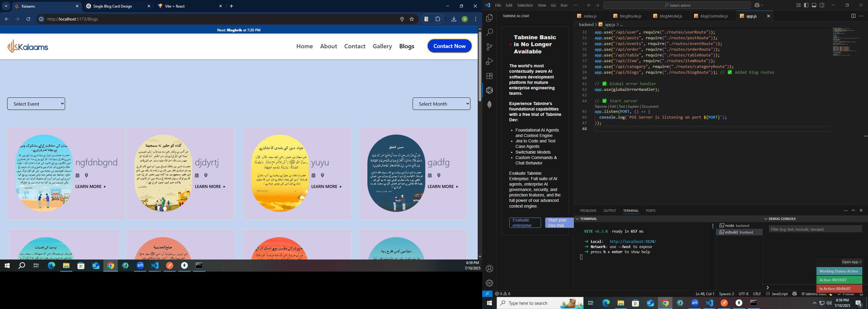Open the Explorer view in VS Code
868x309 pixels.
(489, 18)
